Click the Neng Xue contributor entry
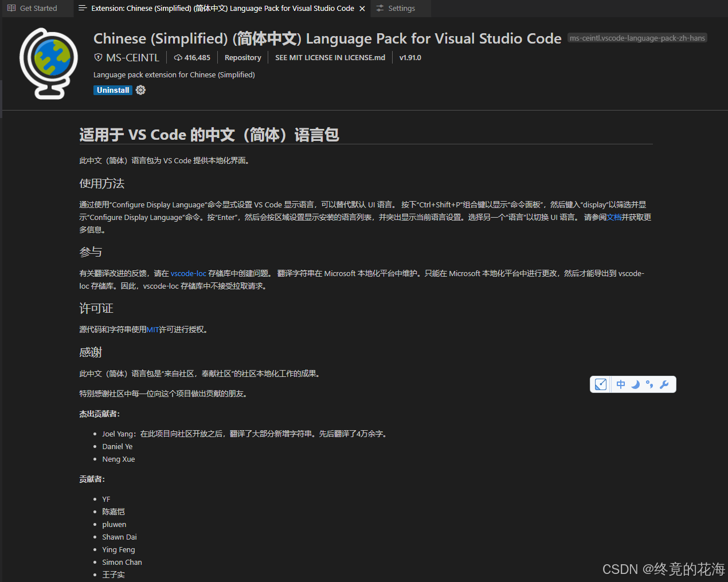728x582 pixels. point(118,459)
